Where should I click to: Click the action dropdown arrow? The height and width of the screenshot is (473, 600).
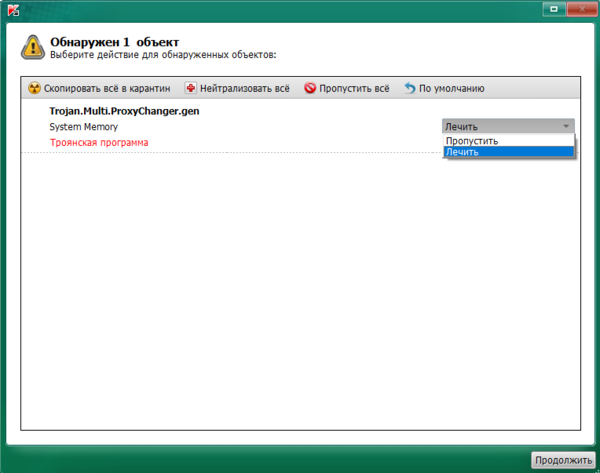coord(566,126)
